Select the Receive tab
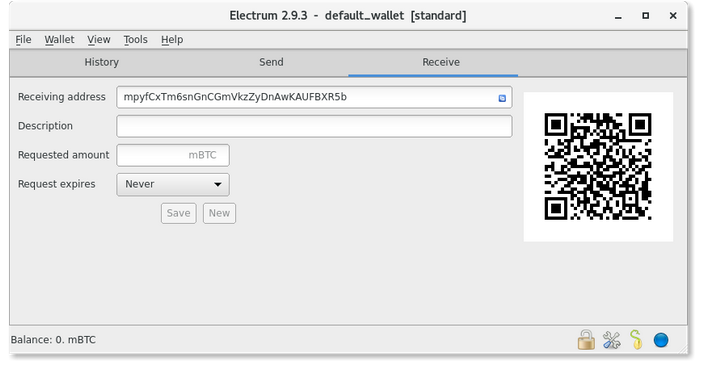This screenshot has width=712, height=371. [x=441, y=62]
